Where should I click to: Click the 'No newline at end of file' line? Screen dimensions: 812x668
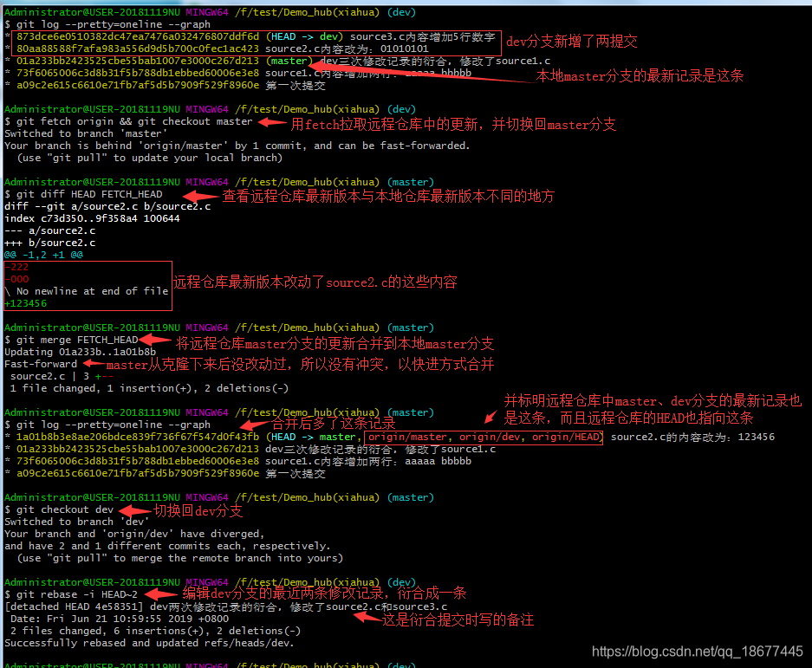87,291
